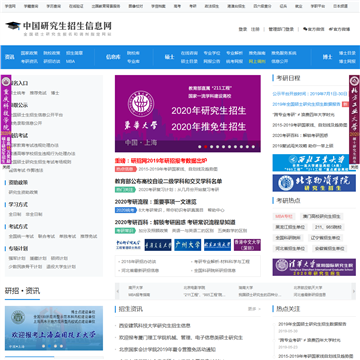Click 非全日制 under 学习方式
Screen dimensions: 360x360
(x=34, y=214)
